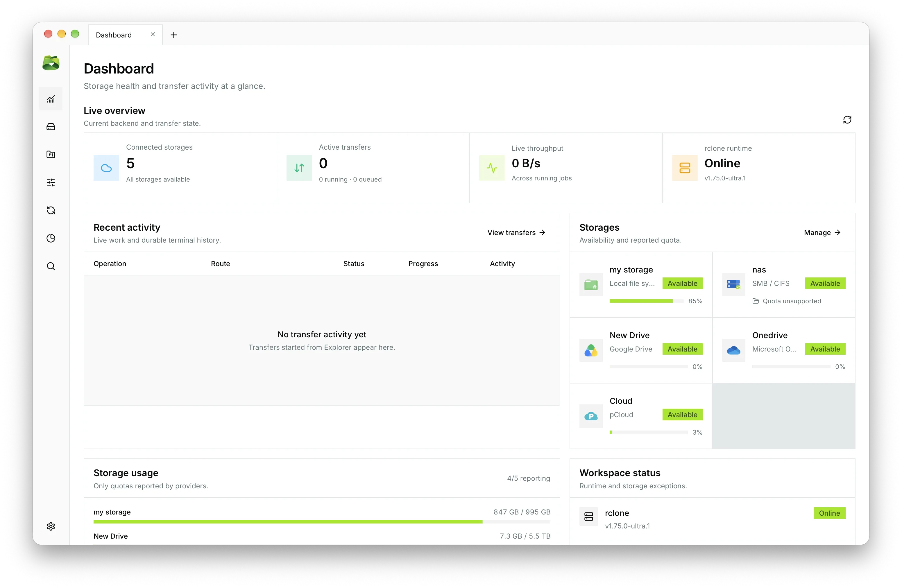The height and width of the screenshot is (588, 902).
Task: Open the Dashboard chart icon in sidebar
Action: (51, 99)
